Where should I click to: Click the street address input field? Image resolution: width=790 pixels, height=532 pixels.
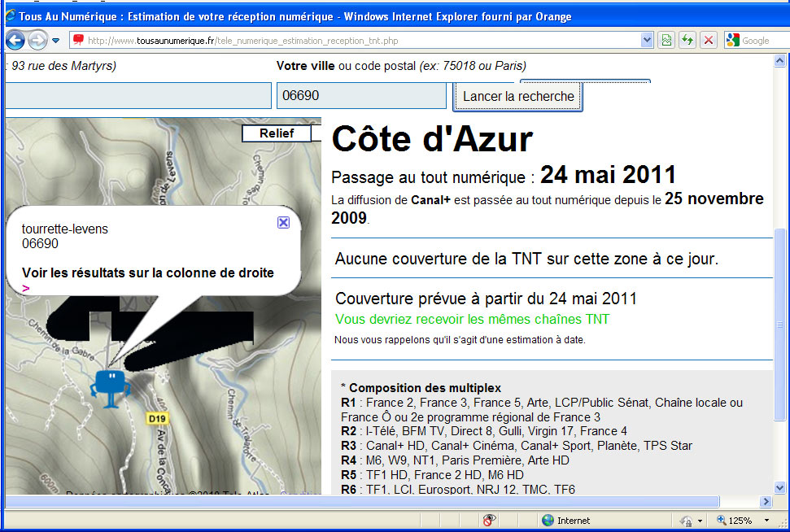(138, 95)
